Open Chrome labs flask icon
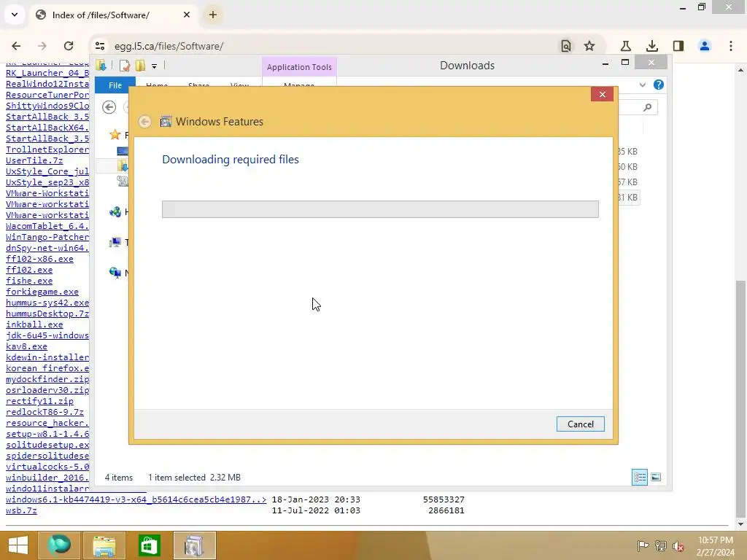 (x=625, y=46)
